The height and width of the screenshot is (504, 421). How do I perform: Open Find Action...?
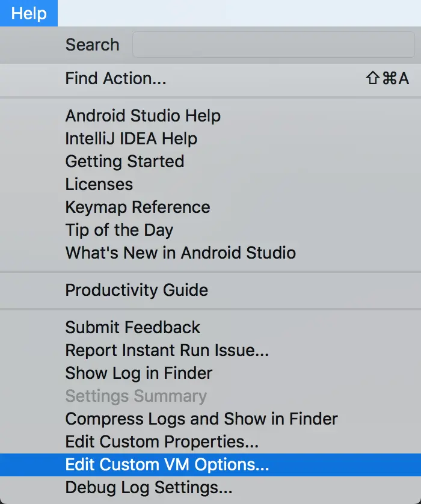point(115,78)
